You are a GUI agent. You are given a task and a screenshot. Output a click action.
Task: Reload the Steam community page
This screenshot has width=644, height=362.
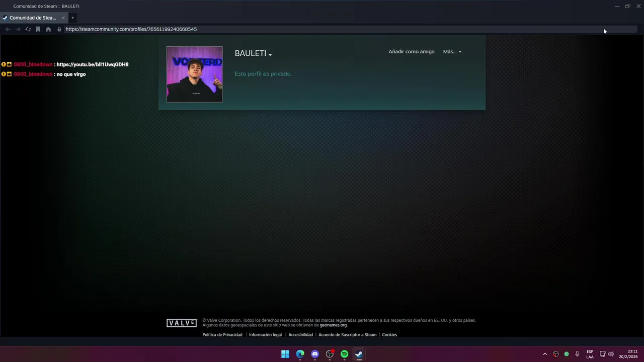(28, 29)
